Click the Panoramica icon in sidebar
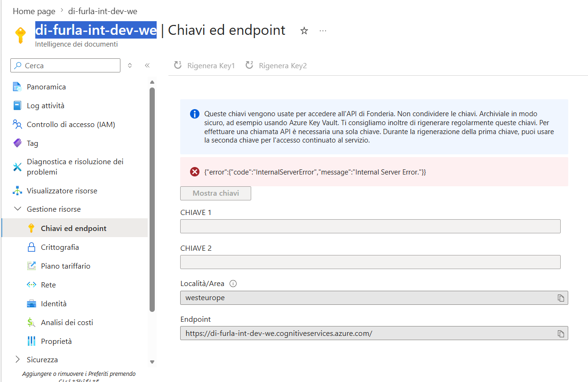This screenshot has width=588, height=382. 17,87
